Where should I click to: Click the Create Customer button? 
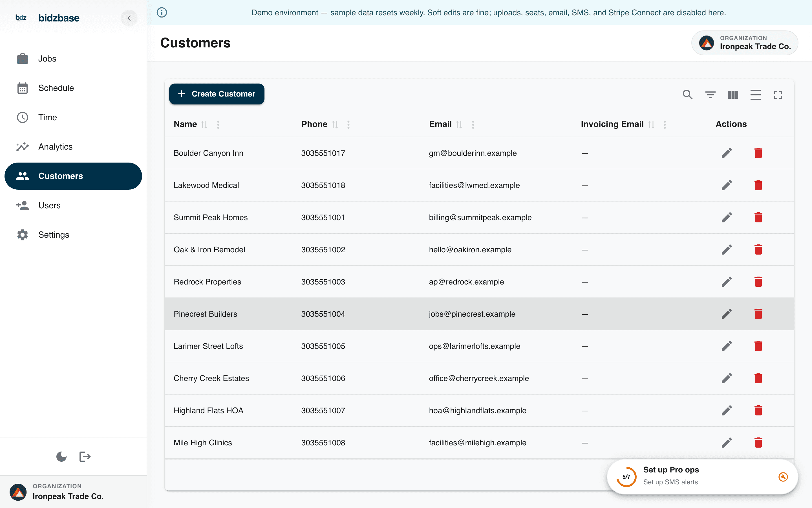217,94
